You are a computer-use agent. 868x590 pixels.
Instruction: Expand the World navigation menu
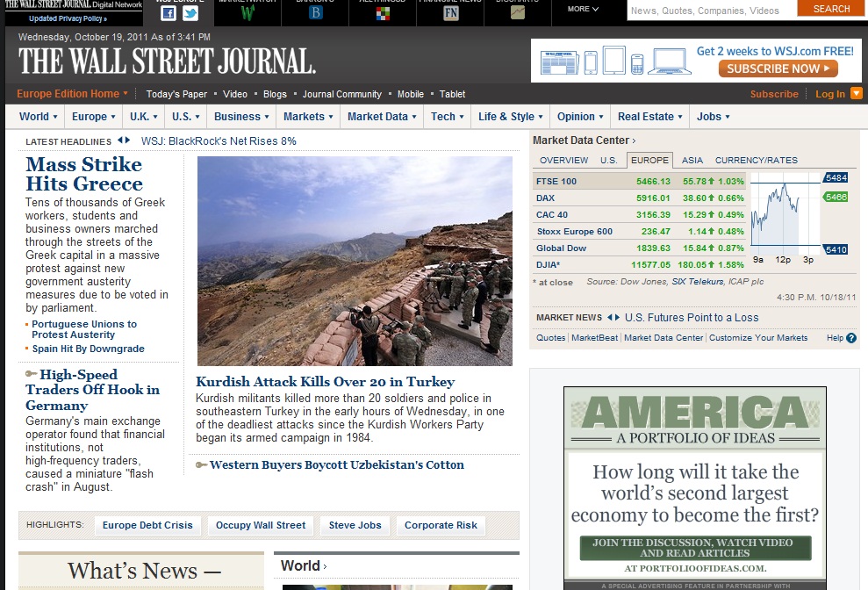pyautogui.click(x=39, y=117)
